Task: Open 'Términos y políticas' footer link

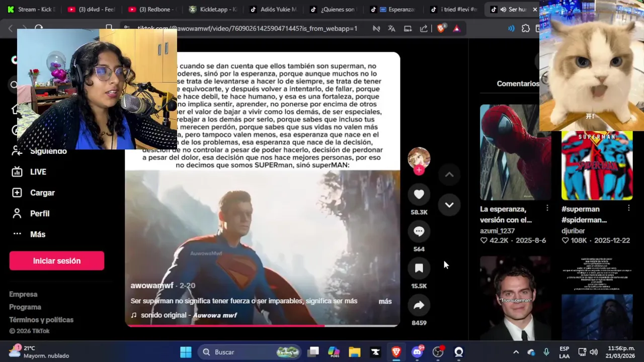Action: click(41, 320)
